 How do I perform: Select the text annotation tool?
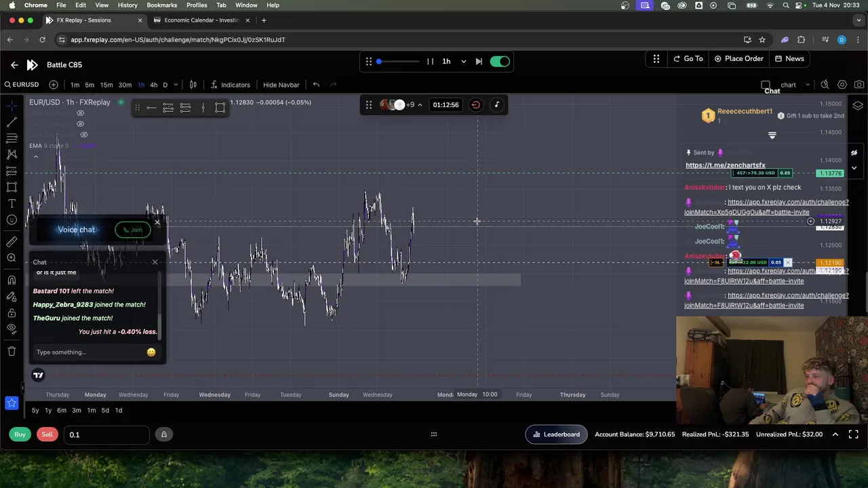(12, 203)
